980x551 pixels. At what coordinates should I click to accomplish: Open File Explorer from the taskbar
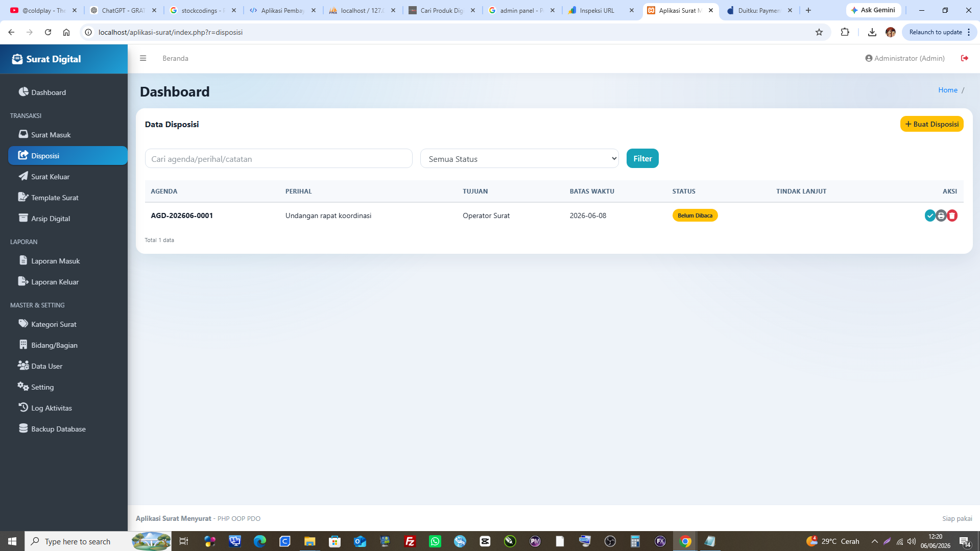pyautogui.click(x=309, y=541)
